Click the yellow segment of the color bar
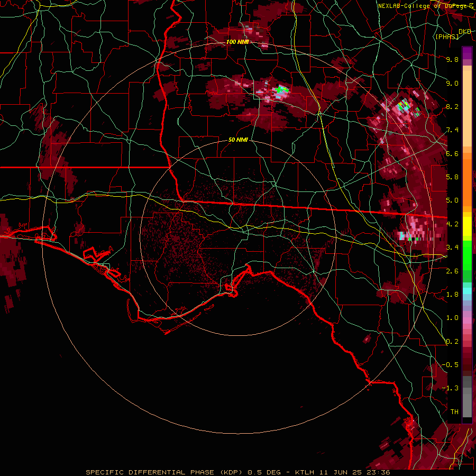 click(x=467, y=226)
